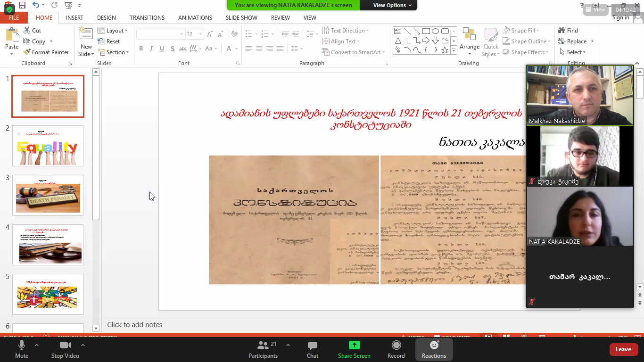Click the New Slide icon

[x=86, y=35]
